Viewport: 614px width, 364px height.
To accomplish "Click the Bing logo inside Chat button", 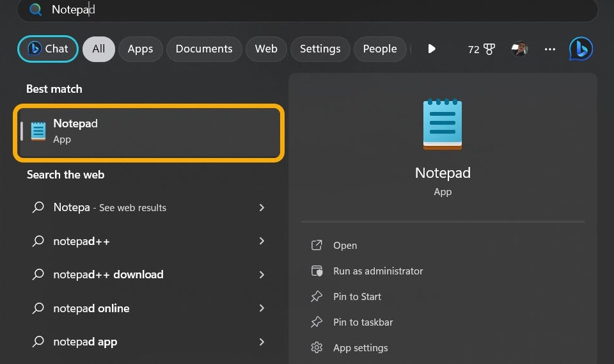I will [34, 49].
